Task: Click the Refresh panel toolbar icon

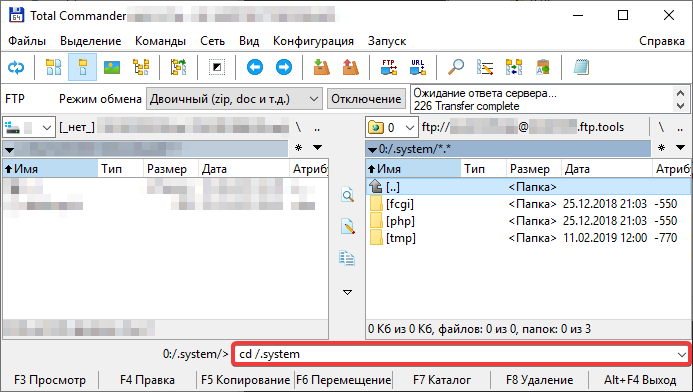Action: 16,67
